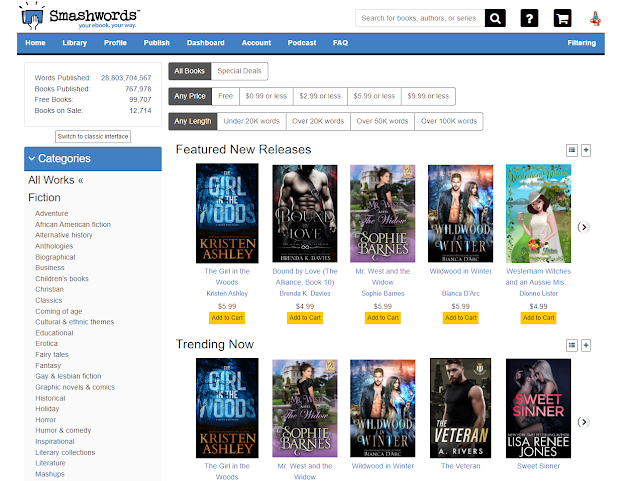Add Mr. West and the Widow to cart

click(383, 318)
